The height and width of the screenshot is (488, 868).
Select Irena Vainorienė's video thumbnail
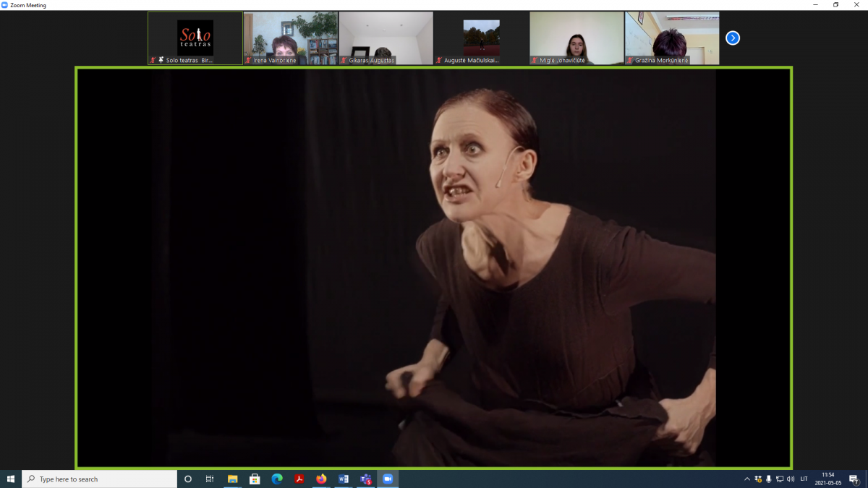(291, 38)
